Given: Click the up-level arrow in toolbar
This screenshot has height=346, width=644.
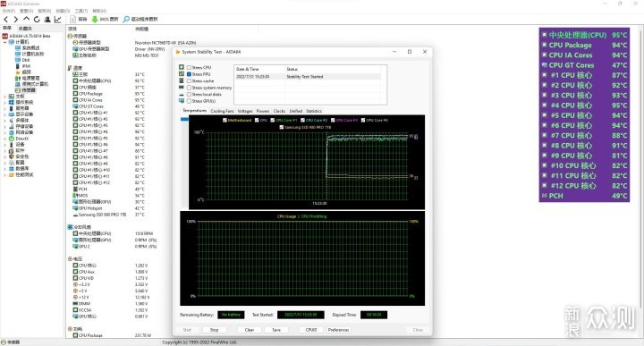Looking at the screenshot, I should (26, 19).
